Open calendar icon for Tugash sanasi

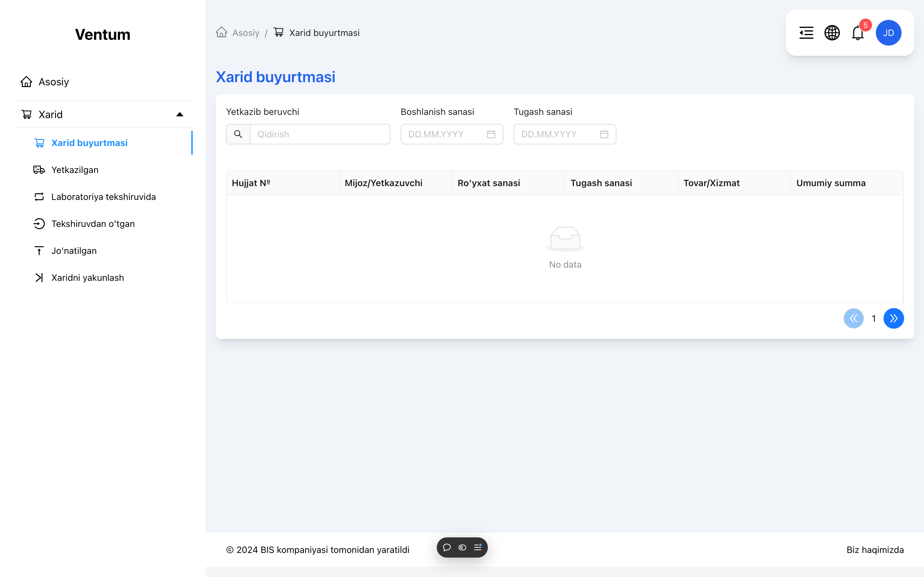pyautogui.click(x=604, y=134)
